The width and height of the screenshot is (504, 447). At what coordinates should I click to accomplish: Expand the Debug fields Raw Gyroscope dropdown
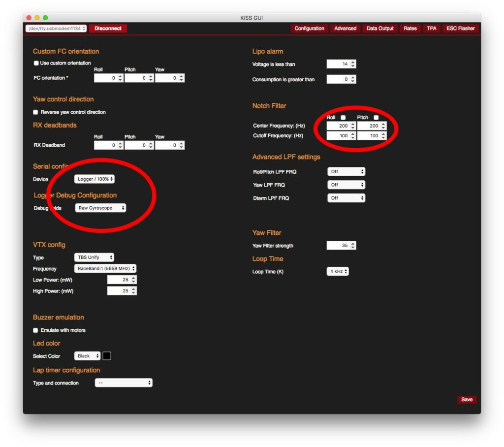[x=100, y=208]
